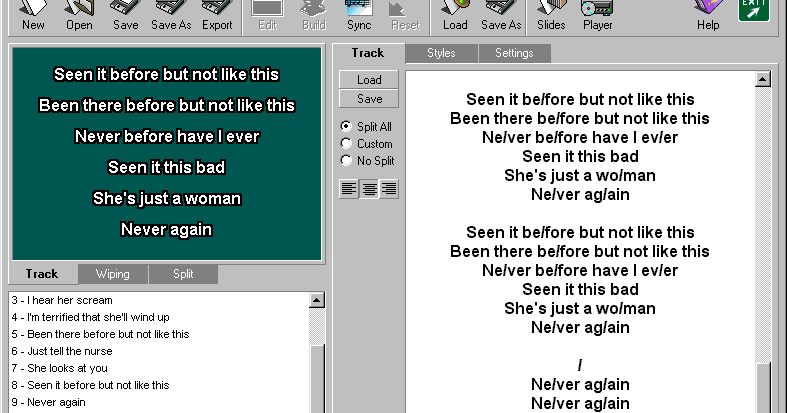
Task: Open Help from the toolbar
Action: pos(708,15)
